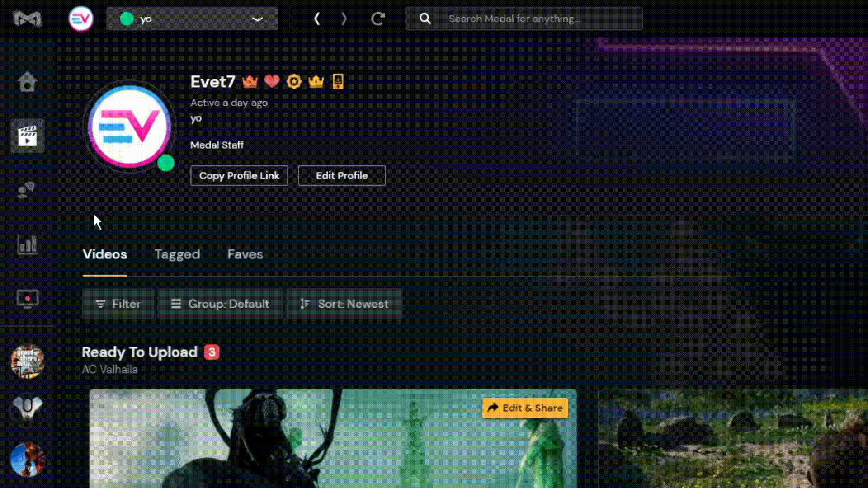Click the AC Valhalla label
The height and width of the screenshot is (488, 868).
click(x=110, y=369)
